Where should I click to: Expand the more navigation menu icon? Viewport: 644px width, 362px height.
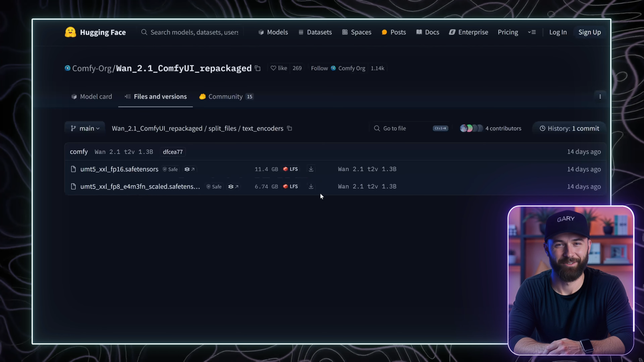tap(532, 32)
